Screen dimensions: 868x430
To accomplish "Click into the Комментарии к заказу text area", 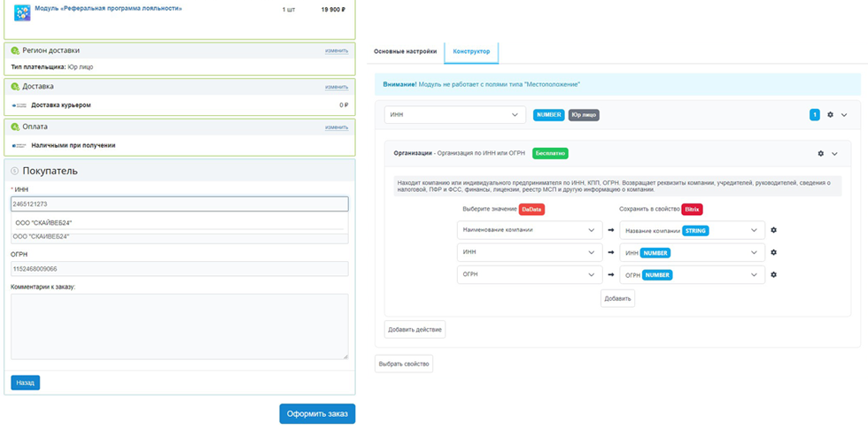I will [179, 326].
